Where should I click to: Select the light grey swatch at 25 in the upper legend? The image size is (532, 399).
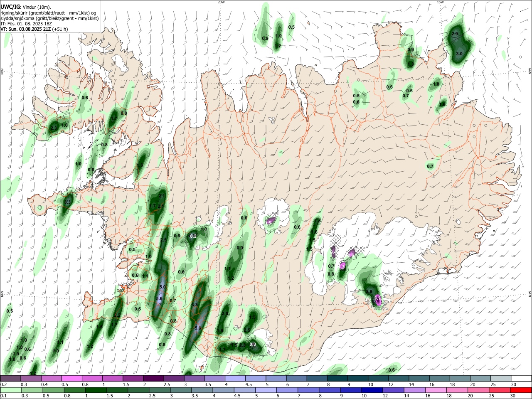(x=501, y=379)
